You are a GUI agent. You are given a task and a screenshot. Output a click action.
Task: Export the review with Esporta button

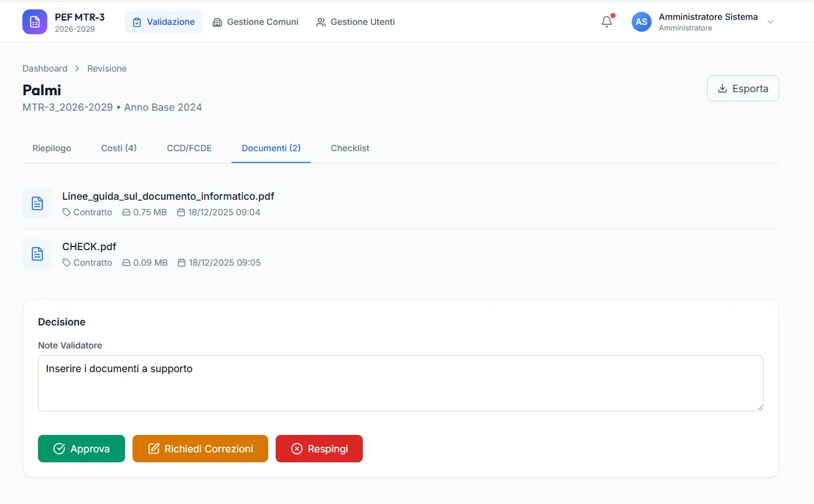coord(743,88)
